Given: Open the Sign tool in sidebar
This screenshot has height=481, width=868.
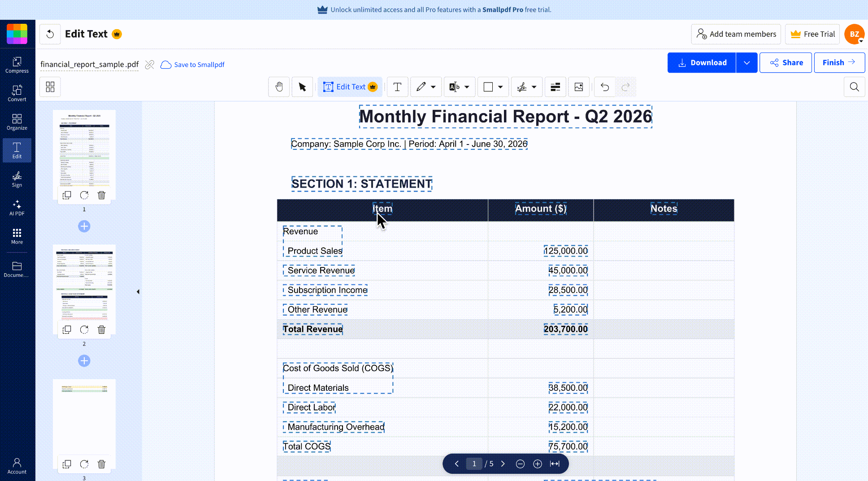Looking at the screenshot, I should click(17, 179).
